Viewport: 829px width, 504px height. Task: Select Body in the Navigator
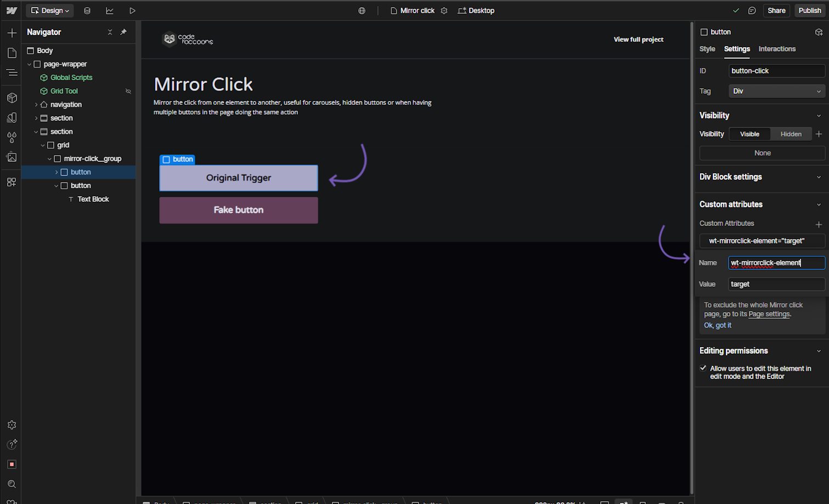(45, 50)
